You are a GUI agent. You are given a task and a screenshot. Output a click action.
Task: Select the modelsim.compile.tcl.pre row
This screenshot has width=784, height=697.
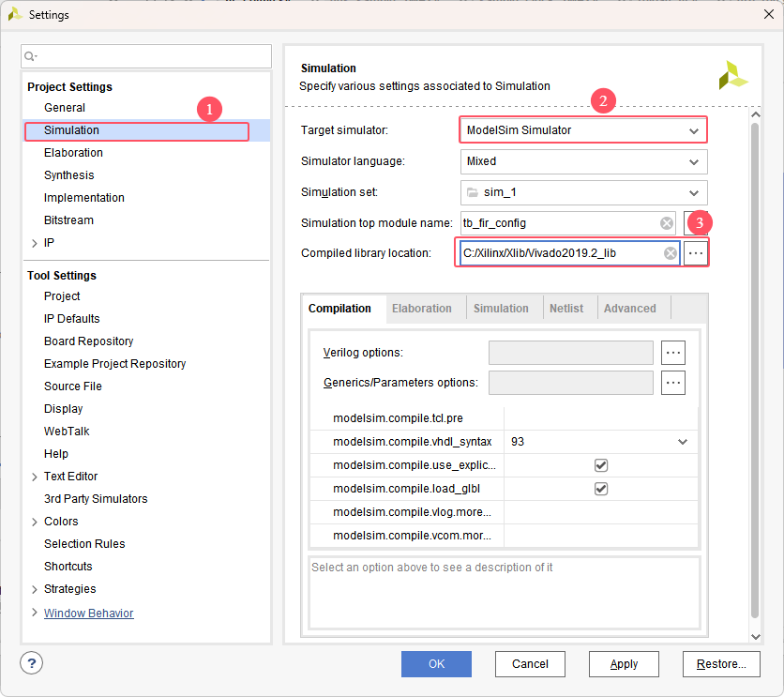coord(504,418)
